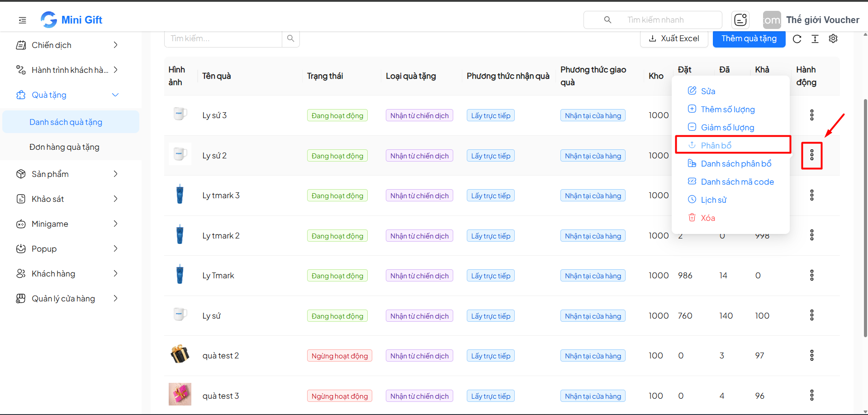Click the Mini Gift logo
868x415 pixels.
point(71,20)
